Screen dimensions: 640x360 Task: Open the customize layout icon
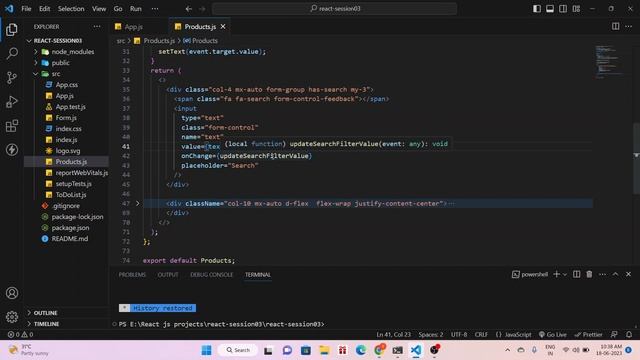pos(576,9)
